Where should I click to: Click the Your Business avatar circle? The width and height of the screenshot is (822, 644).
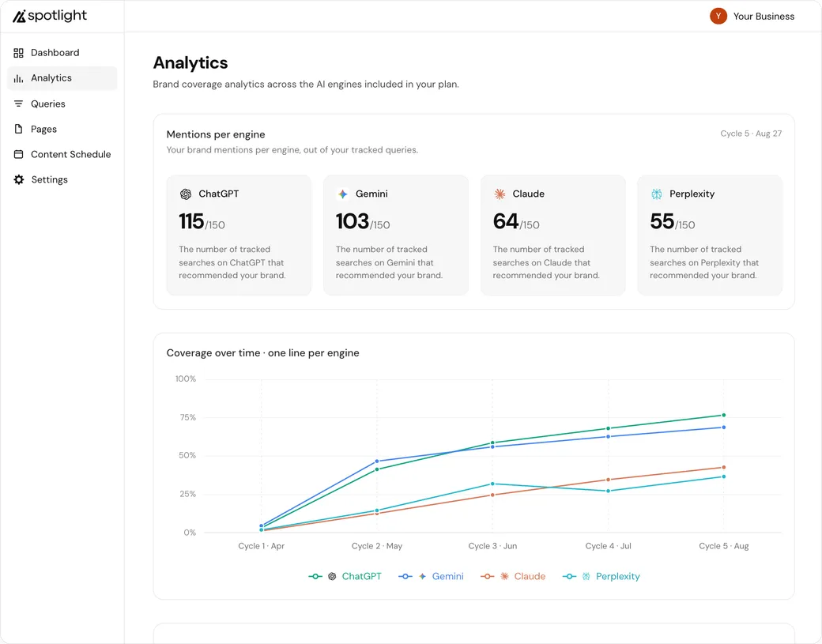coord(718,17)
